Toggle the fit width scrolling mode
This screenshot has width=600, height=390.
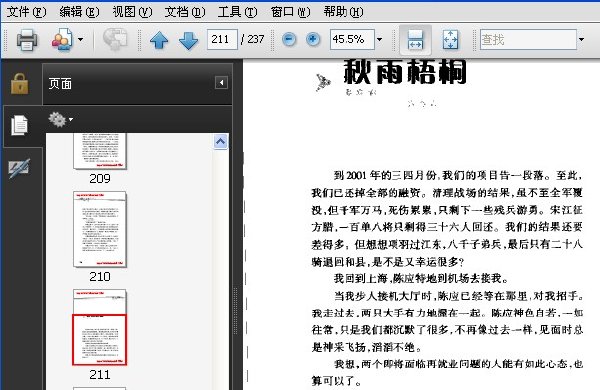point(415,39)
